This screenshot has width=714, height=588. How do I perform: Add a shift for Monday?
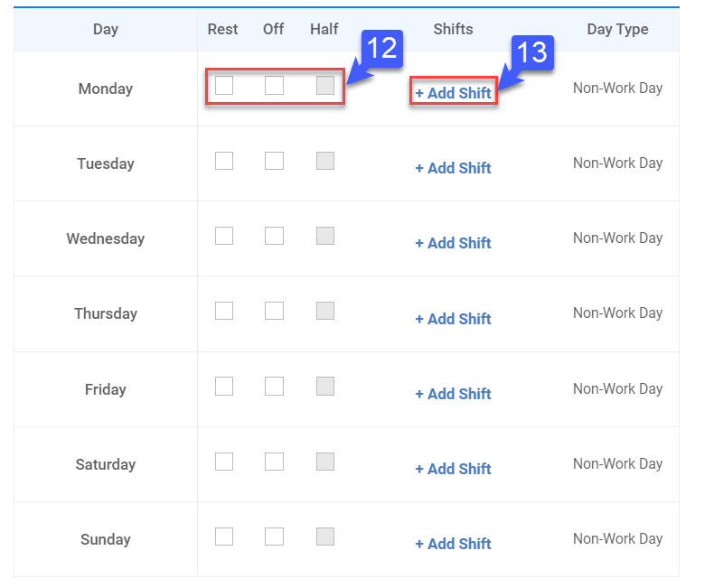point(453,93)
